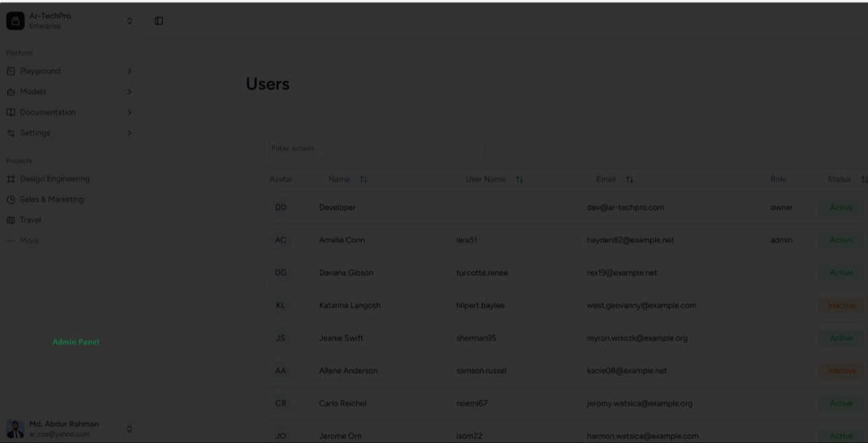Open the Admin Panel link
Viewport: 868px width, 443px height.
click(x=75, y=342)
